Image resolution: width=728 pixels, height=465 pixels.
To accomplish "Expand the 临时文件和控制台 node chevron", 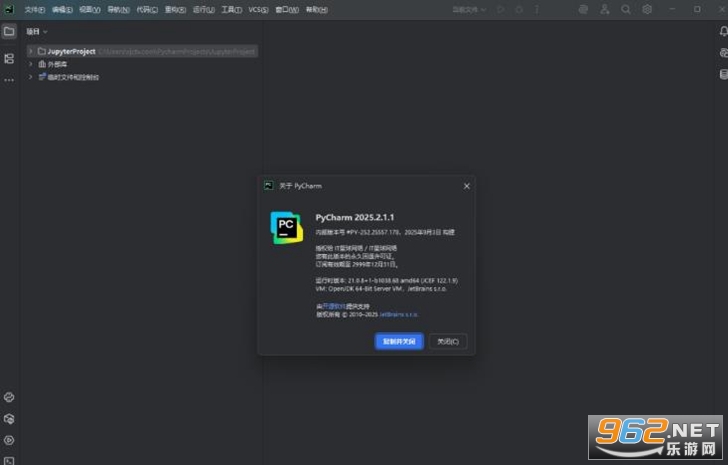I will click(x=31, y=77).
